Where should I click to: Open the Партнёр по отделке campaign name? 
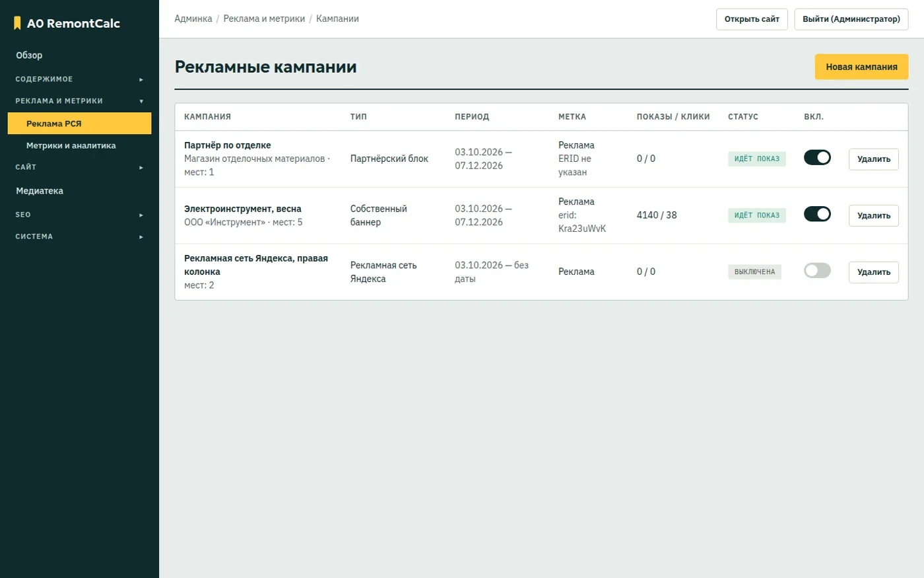point(228,145)
